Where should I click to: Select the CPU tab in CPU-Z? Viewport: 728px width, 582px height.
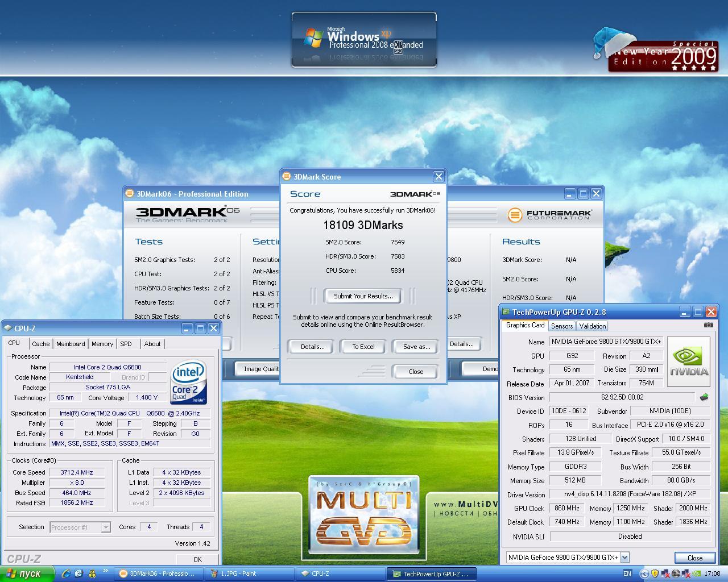click(x=14, y=343)
